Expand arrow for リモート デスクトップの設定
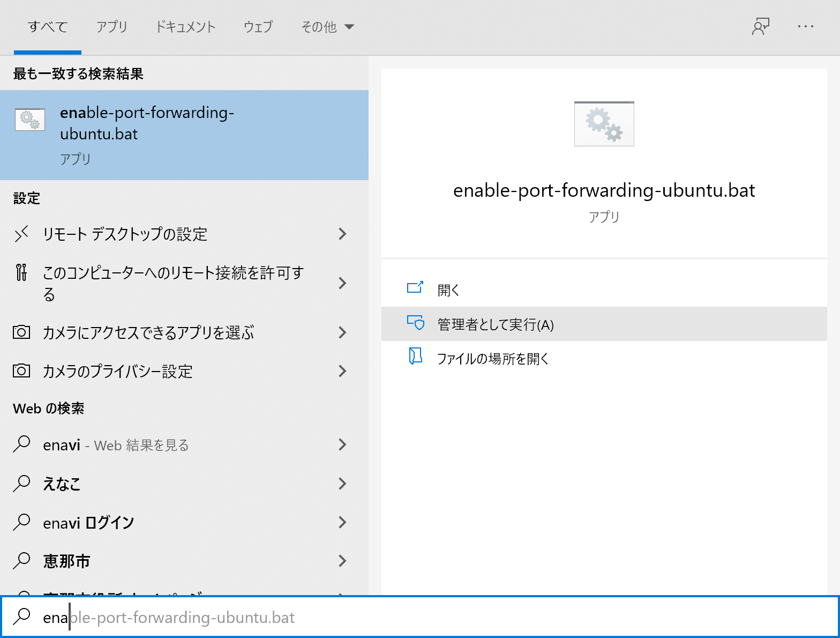Viewport: 840px width, 638px height. (342, 234)
